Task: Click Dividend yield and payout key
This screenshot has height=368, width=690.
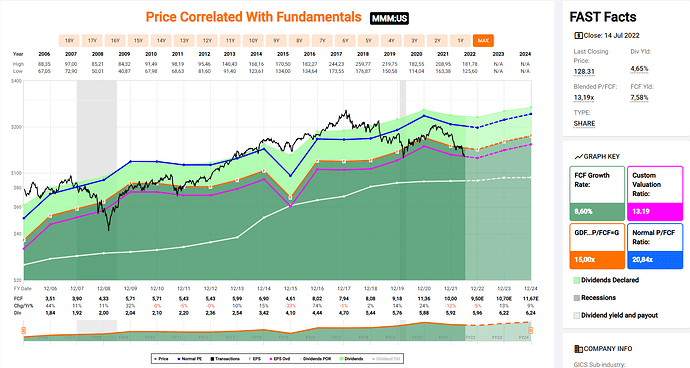Action: pyautogui.click(x=616, y=315)
